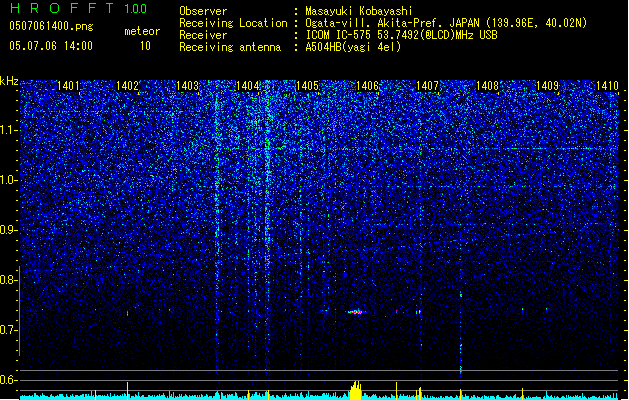This screenshot has width=629, height=400.
Task: Click the Observer field label
Action: click(x=203, y=11)
